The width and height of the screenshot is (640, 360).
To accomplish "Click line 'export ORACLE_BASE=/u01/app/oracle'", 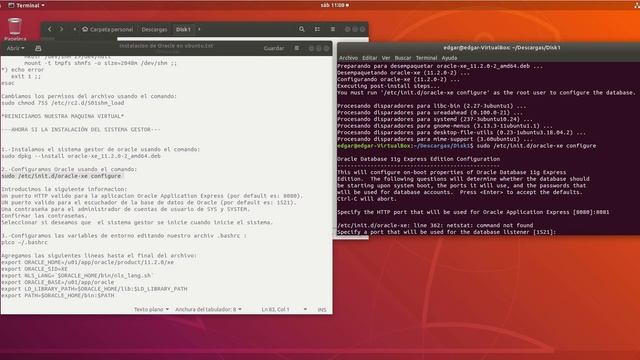I will (58, 282).
